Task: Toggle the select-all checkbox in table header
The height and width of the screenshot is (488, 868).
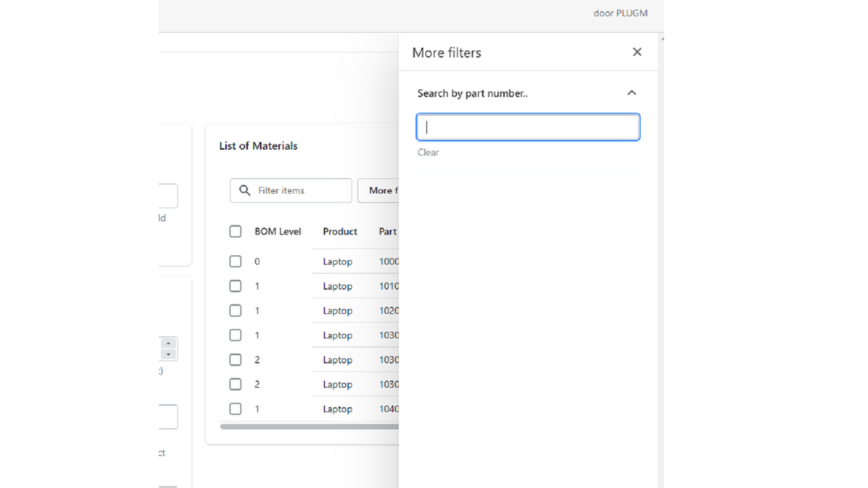Action: tap(235, 232)
